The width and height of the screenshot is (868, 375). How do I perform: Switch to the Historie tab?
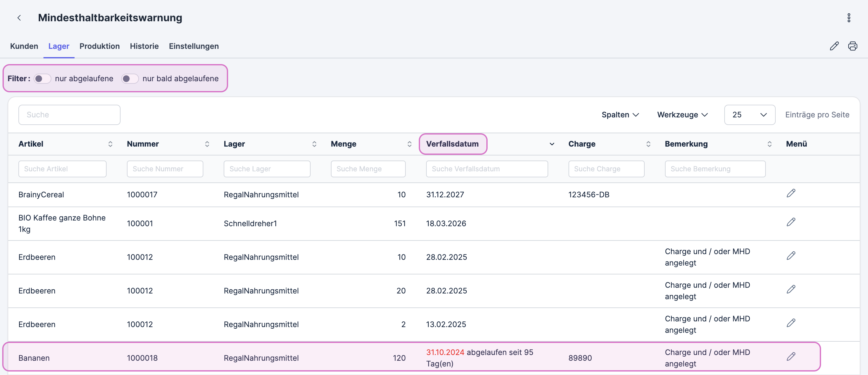144,46
